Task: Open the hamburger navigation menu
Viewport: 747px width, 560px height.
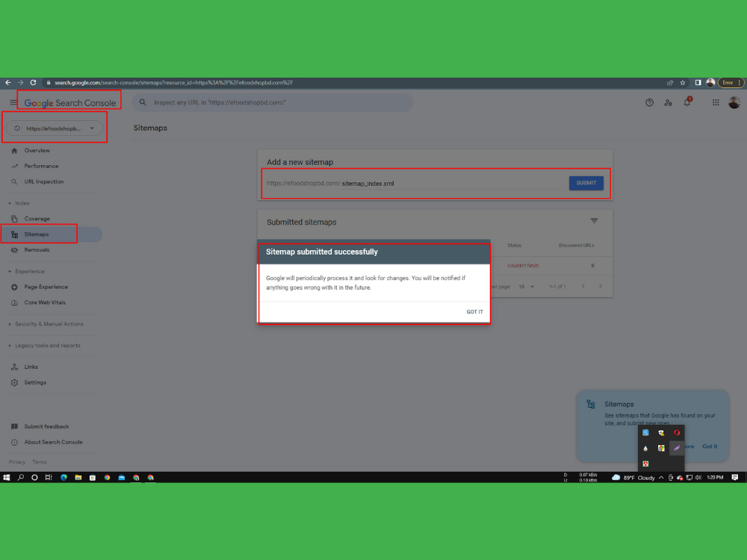Action: click(x=13, y=102)
